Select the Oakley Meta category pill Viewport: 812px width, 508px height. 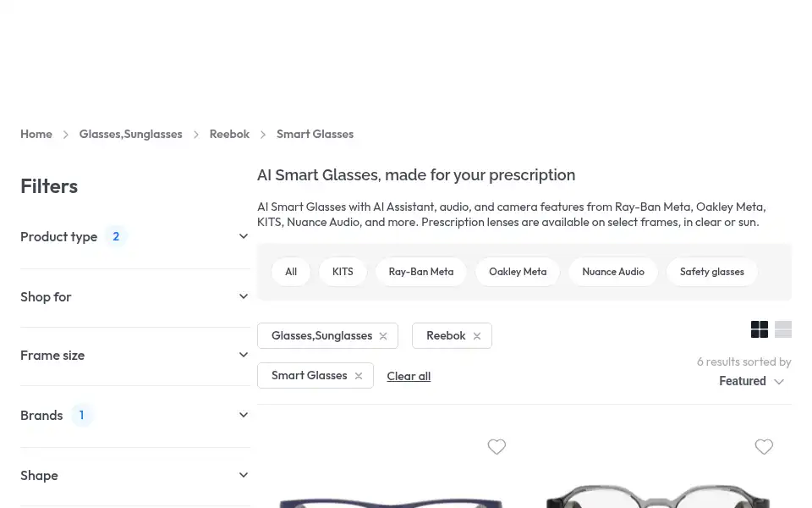tap(518, 272)
